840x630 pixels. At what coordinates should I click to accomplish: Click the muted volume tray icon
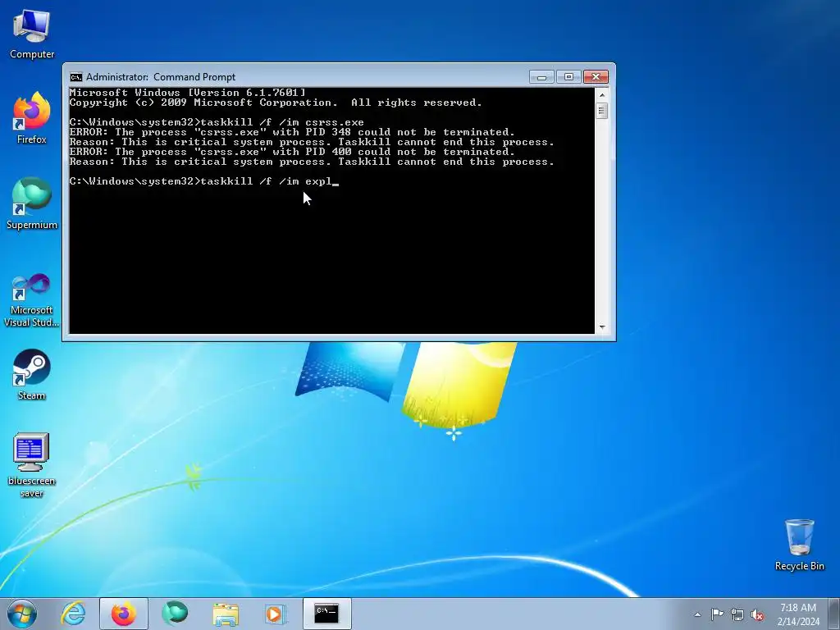click(x=757, y=614)
